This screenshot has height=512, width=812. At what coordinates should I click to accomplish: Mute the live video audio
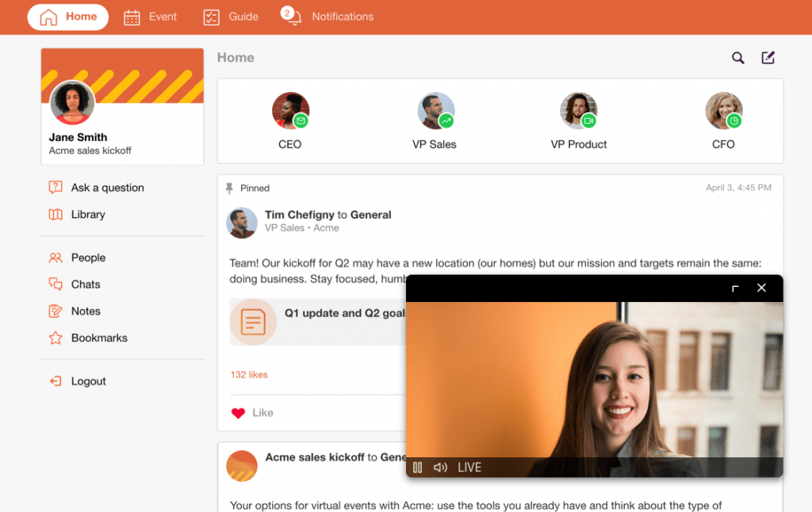[440, 467]
